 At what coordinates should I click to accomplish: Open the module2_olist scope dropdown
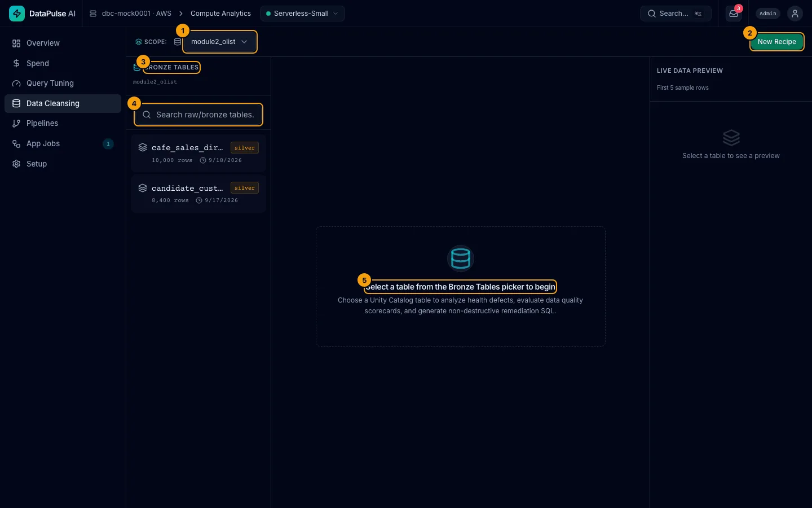219,42
